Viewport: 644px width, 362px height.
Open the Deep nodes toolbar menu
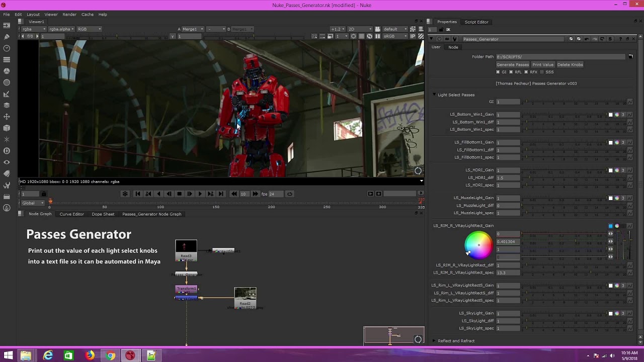[x=7, y=151]
